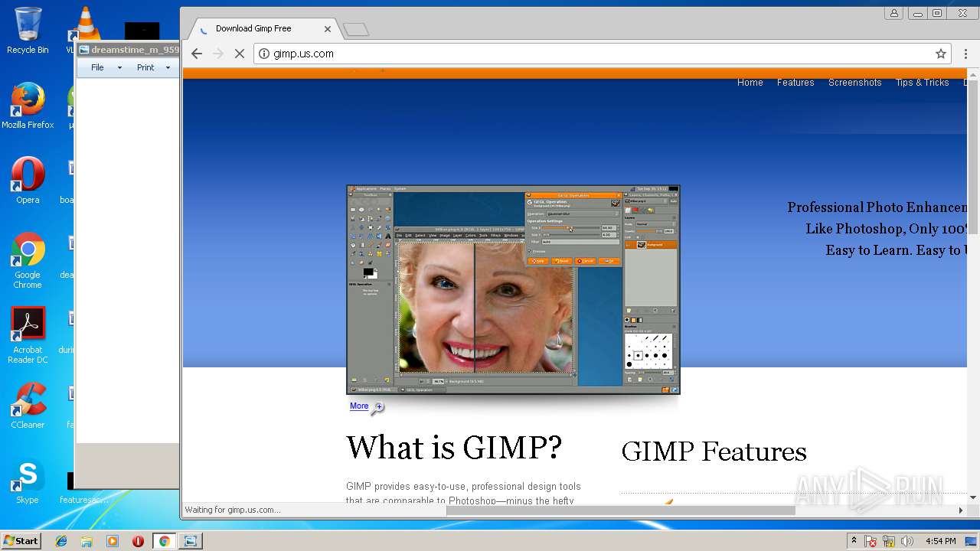Screen dimensions: 980x551
Task: Open Acrobat Reader DC desktop shortcut
Action: tap(28, 335)
